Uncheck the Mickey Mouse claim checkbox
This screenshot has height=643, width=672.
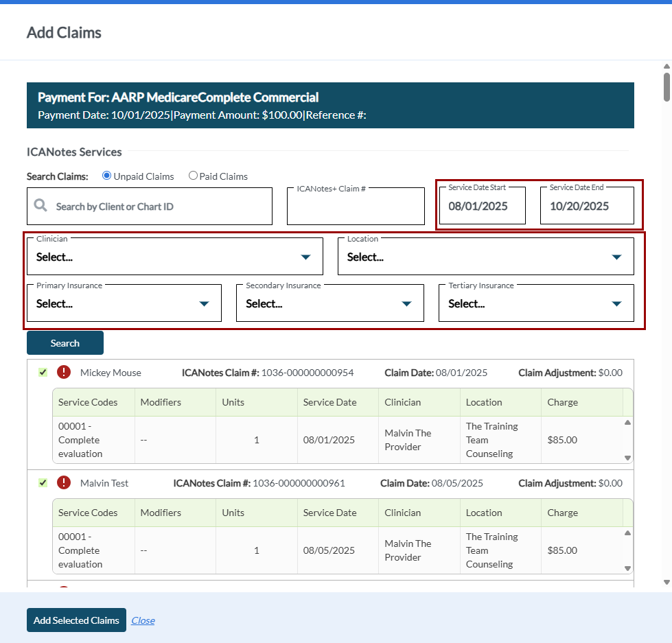[x=43, y=373]
